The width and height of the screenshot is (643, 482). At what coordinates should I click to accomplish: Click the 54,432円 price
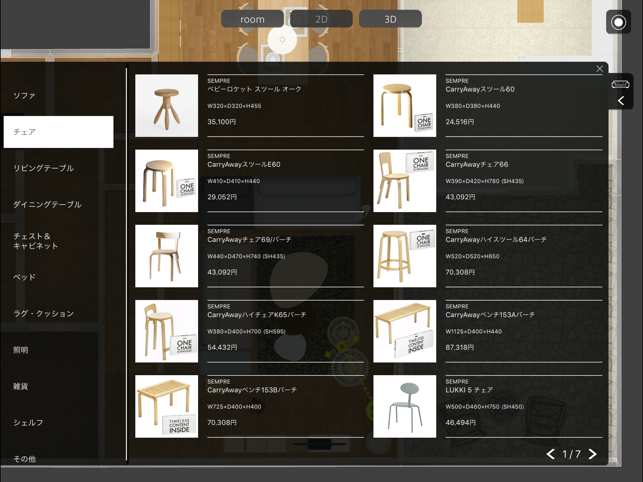coord(222,347)
